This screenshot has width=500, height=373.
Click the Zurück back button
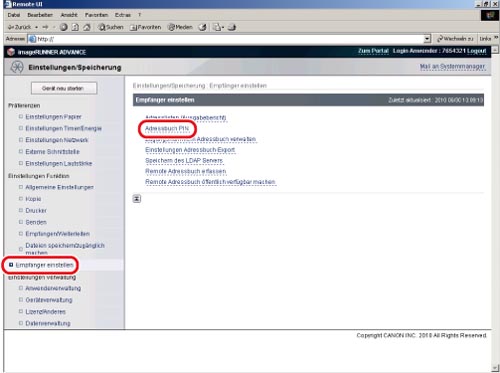point(19,27)
